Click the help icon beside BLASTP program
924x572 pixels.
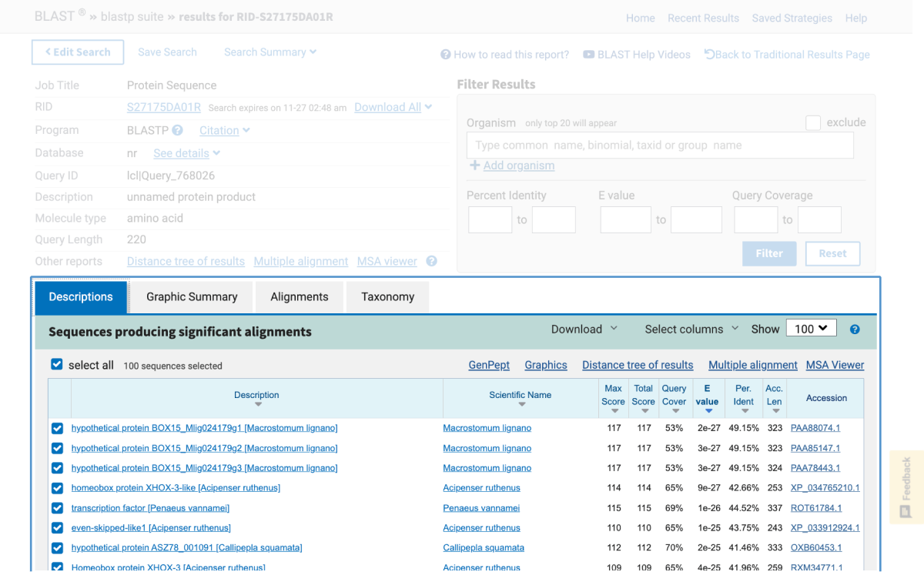pos(177,130)
